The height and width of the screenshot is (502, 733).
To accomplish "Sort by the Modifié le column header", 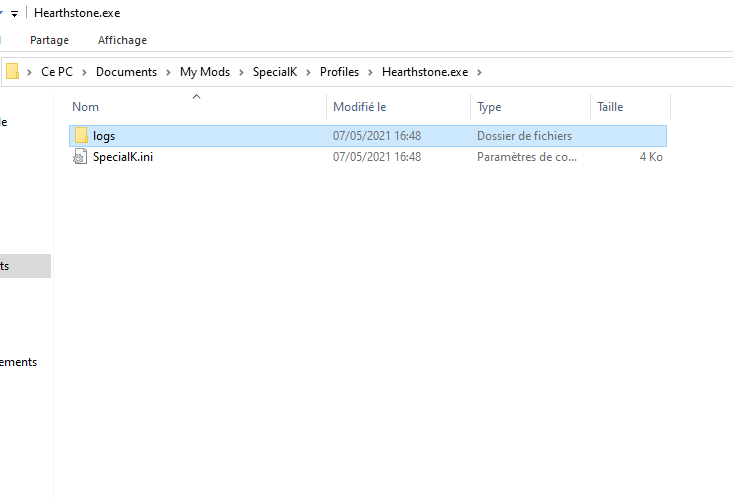I will pos(360,106).
